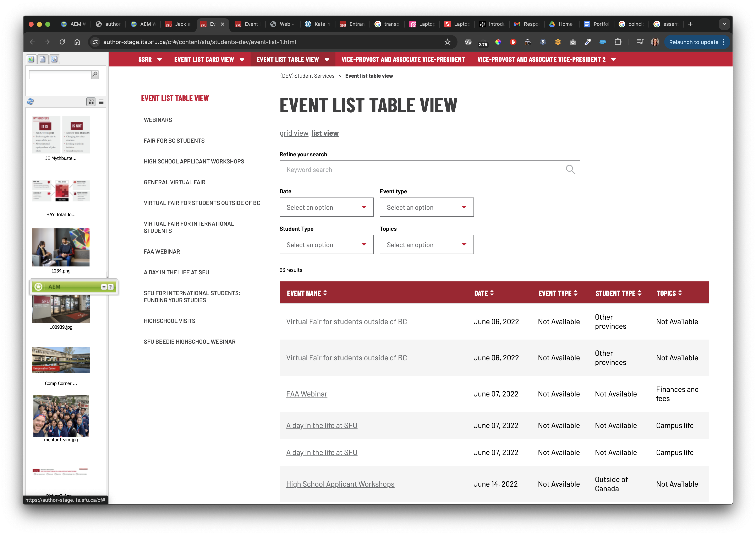Open the Pages tab in content finder

pos(43,59)
